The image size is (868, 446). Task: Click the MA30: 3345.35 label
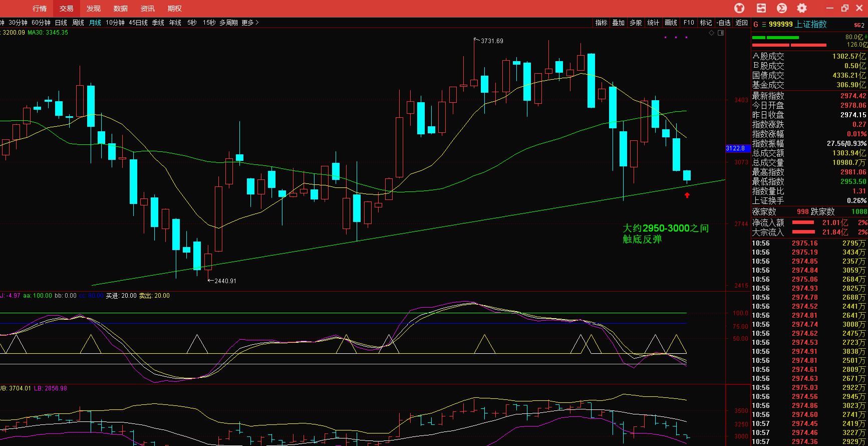[48, 33]
